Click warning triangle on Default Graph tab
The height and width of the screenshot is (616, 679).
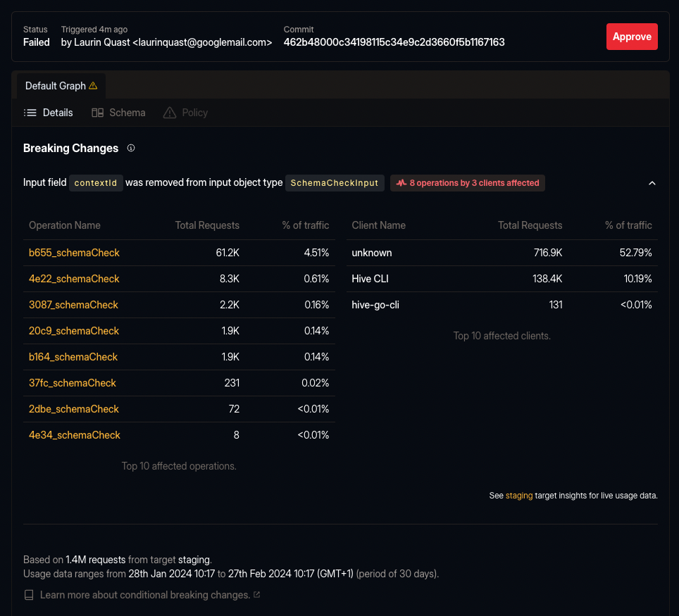coord(94,85)
